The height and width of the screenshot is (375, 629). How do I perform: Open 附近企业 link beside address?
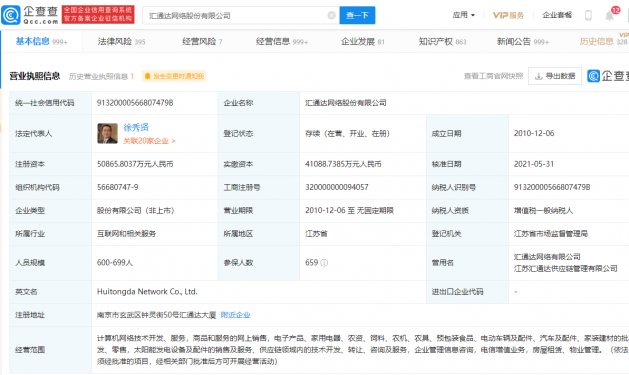point(235,315)
